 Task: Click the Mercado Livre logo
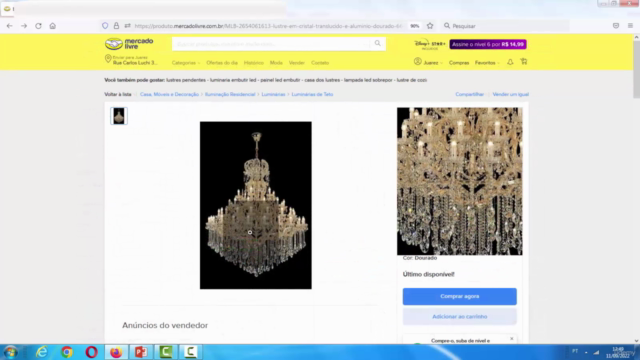point(129,43)
